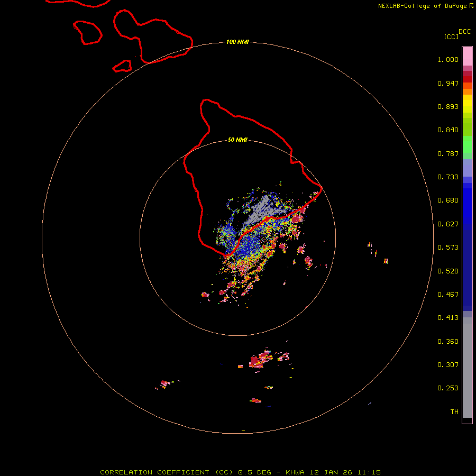The height and width of the screenshot is (476, 476).
Task: Click the 1.000 legend value
Action: pyautogui.click(x=448, y=59)
